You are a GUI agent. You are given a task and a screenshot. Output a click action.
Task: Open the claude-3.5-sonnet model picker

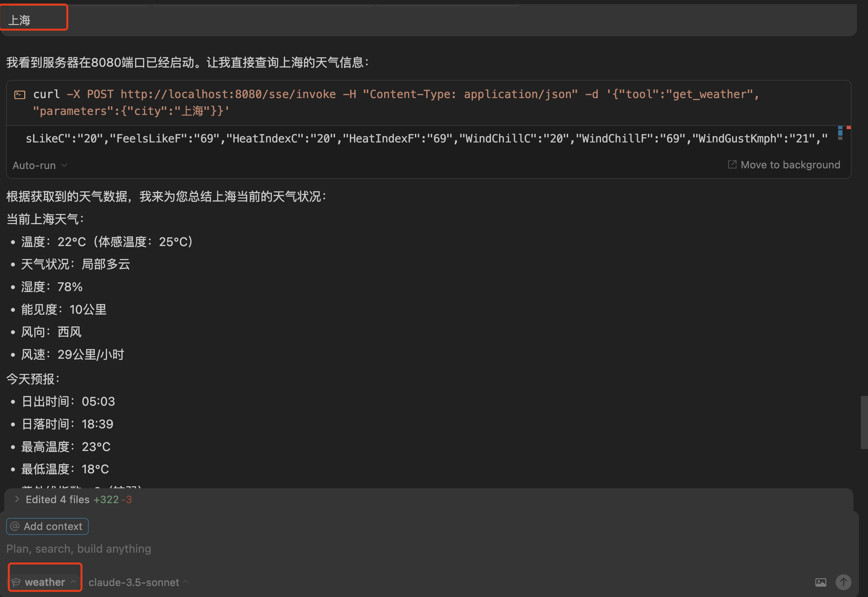[134, 582]
